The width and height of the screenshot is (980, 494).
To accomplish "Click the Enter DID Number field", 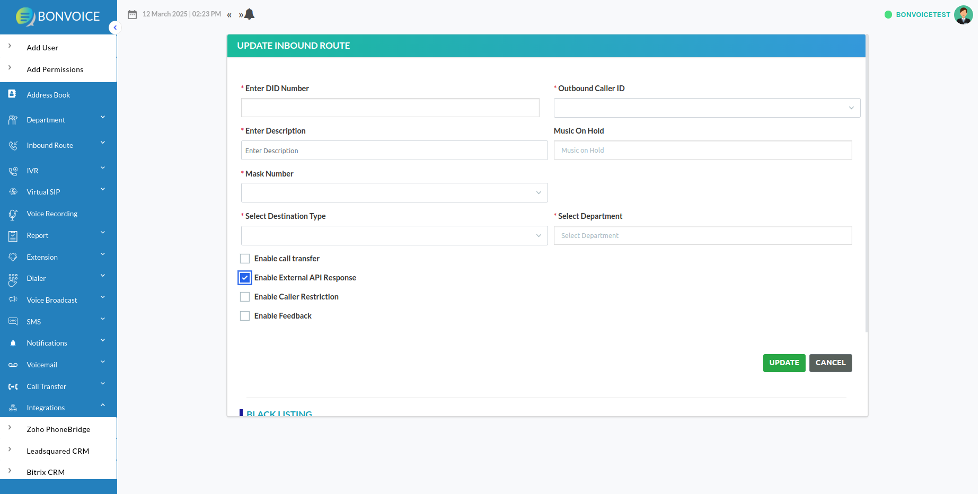I will tap(390, 108).
